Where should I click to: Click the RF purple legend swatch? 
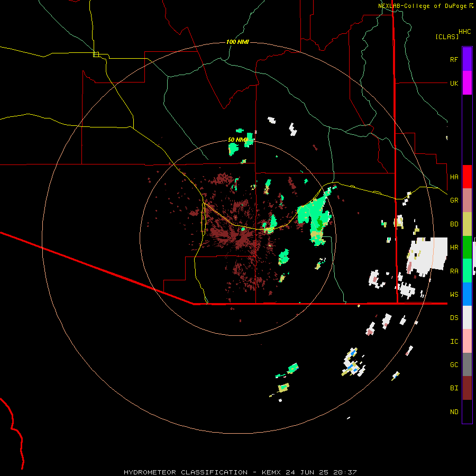pos(467,59)
